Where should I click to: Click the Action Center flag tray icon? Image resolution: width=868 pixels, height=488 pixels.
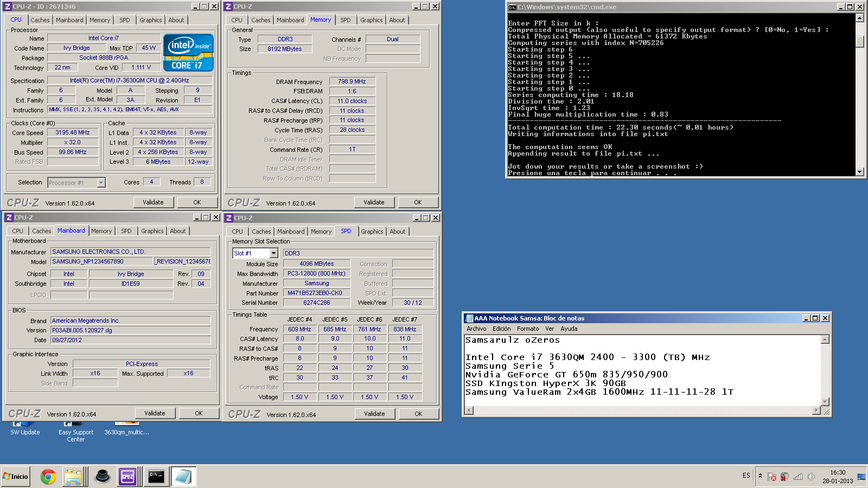[x=772, y=477]
